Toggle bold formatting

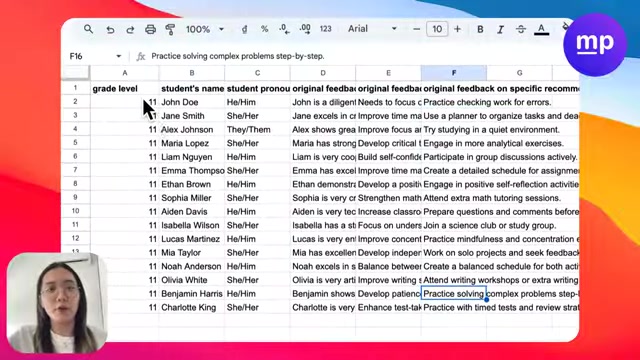pyautogui.click(x=480, y=29)
